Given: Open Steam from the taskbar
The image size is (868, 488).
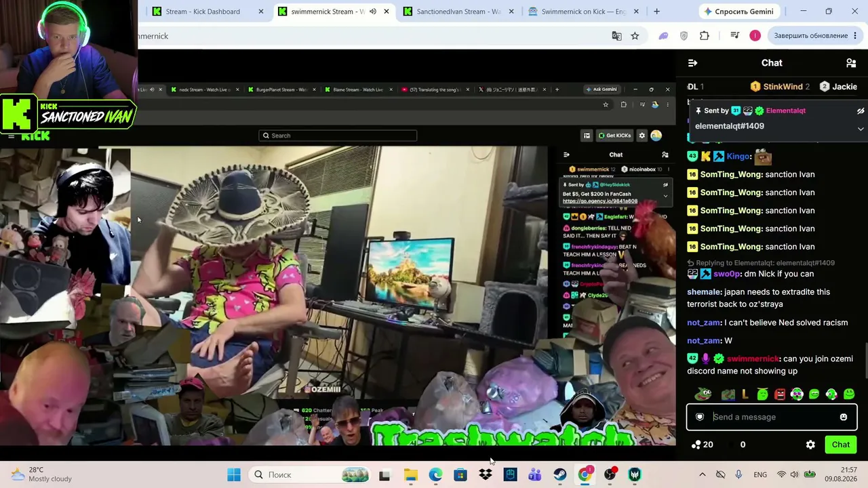Looking at the screenshot, I should [x=559, y=474].
